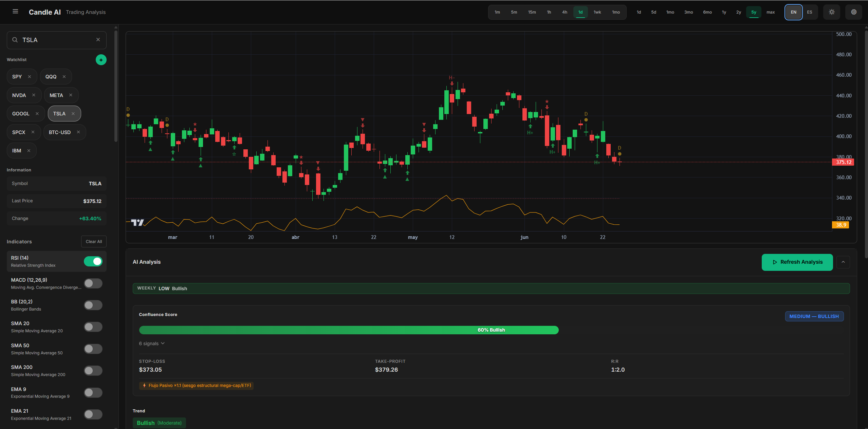Image resolution: width=868 pixels, height=429 pixels.
Task: Remove SPCX from watchlist
Action: [x=33, y=132]
